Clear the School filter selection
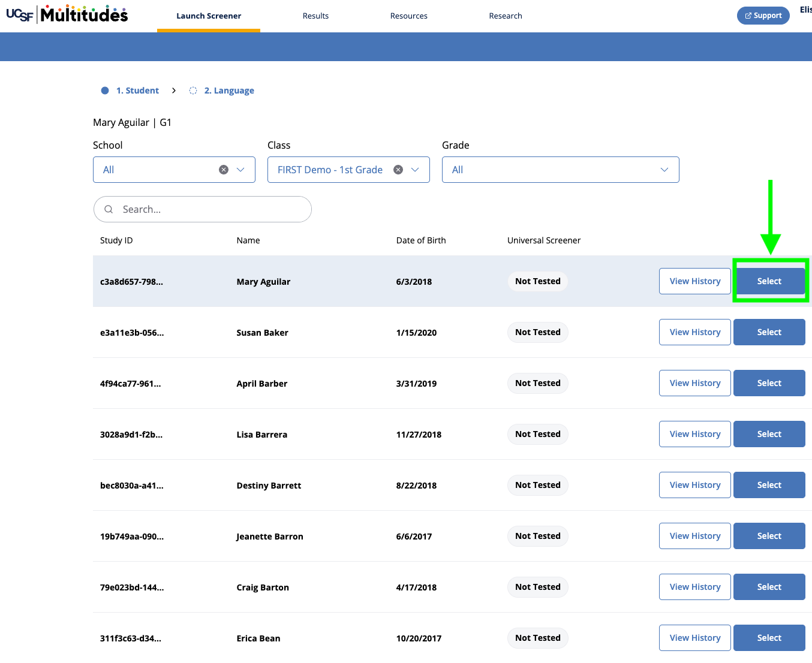 click(x=224, y=170)
